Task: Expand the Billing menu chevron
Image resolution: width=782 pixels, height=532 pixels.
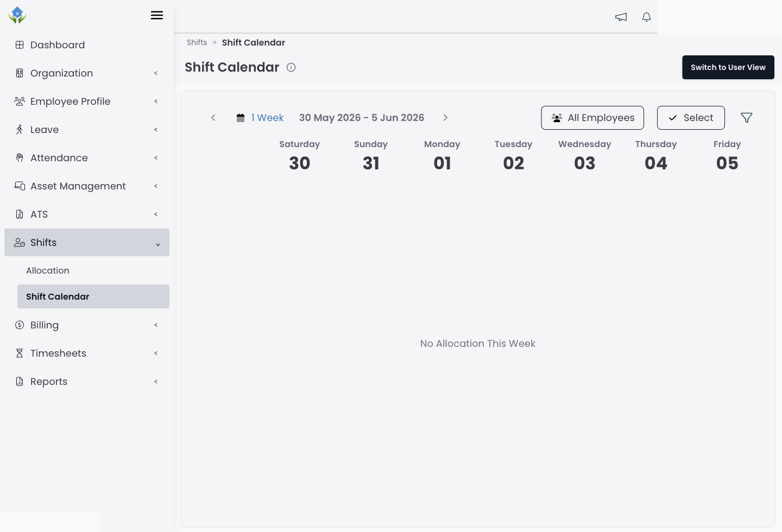Action: coord(156,325)
